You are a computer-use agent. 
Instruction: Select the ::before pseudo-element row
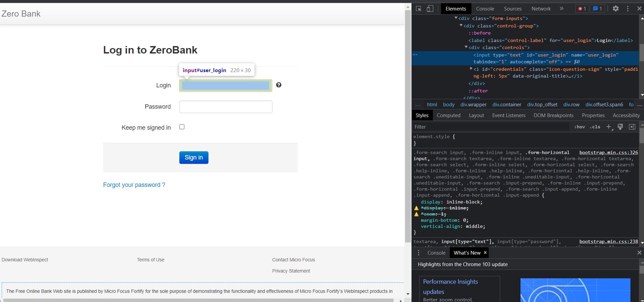(480, 33)
